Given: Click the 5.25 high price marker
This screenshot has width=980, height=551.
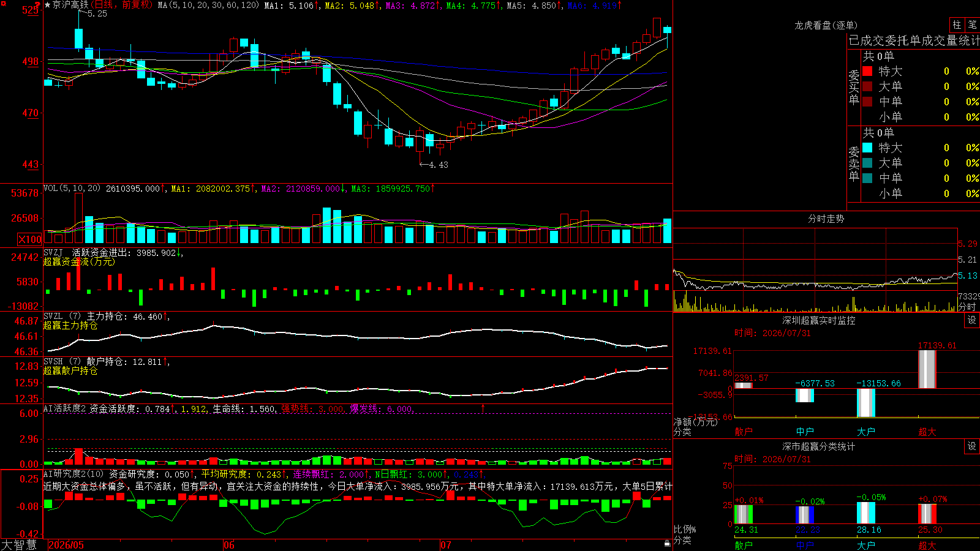Looking at the screenshot, I should (97, 13).
